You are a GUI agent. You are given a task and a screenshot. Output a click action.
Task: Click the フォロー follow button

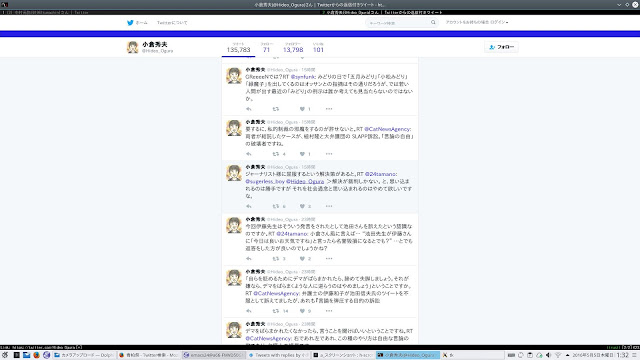[x=501, y=47]
